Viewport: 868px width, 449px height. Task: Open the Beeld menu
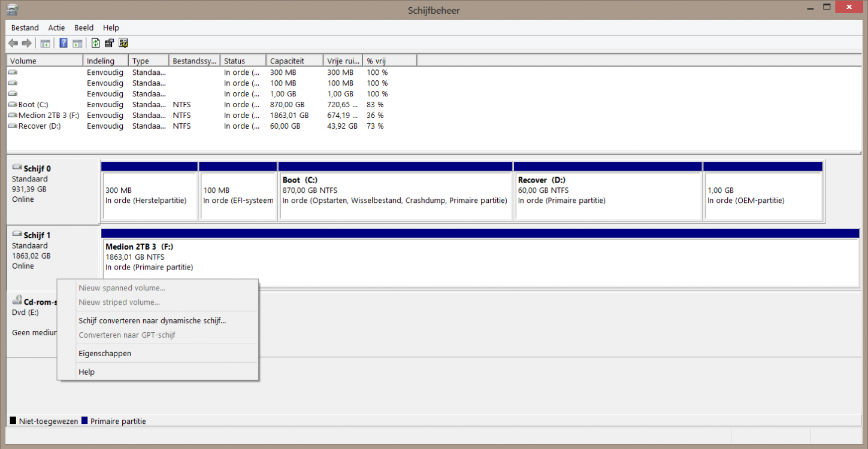[83, 28]
